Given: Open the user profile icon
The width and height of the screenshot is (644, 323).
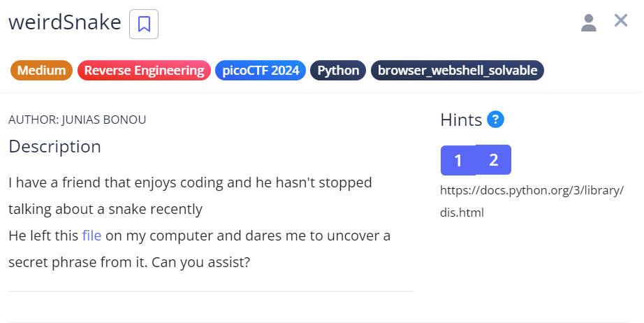Looking at the screenshot, I should click(x=589, y=22).
